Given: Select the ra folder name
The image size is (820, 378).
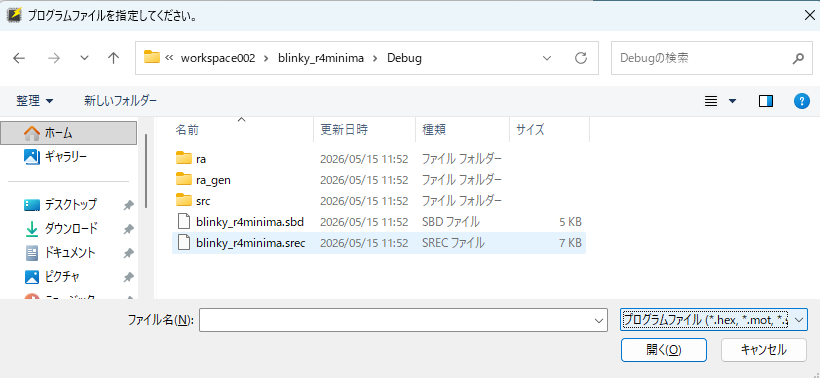Looking at the screenshot, I should (x=201, y=158).
